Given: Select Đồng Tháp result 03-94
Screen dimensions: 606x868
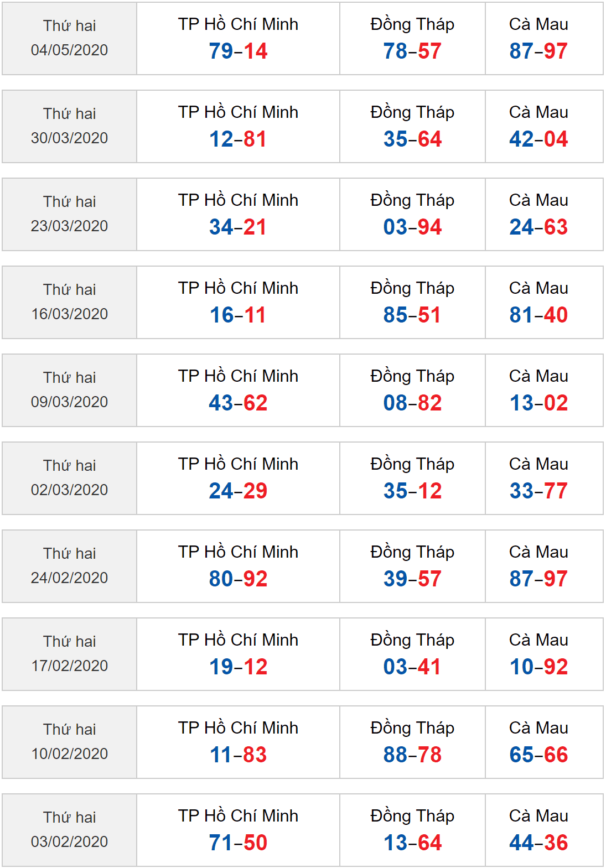Looking at the screenshot, I should pos(412,227).
